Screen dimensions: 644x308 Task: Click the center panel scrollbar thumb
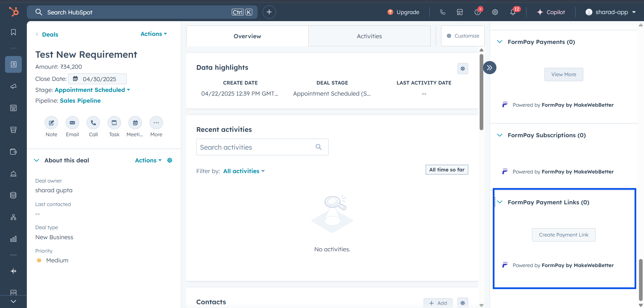pos(482,92)
